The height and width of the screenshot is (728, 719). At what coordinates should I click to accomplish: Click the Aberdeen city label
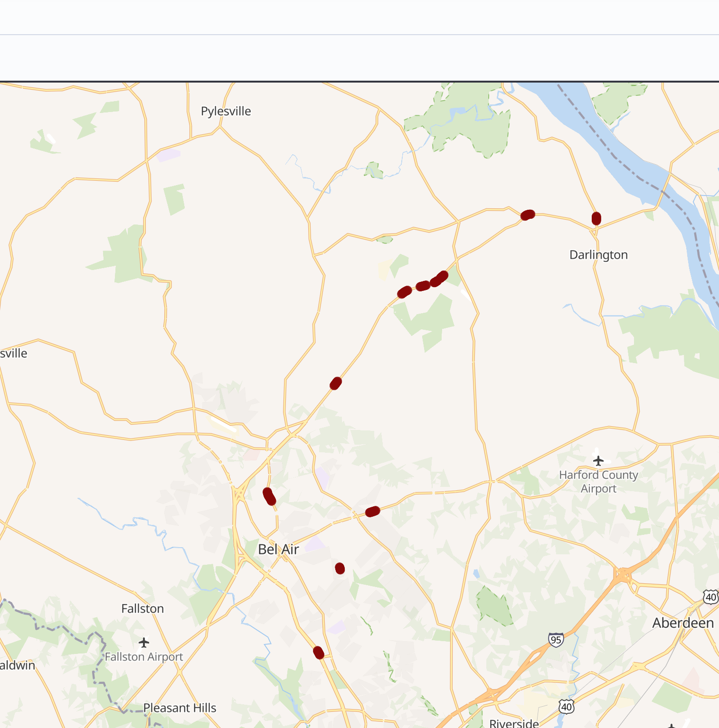point(683,623)
